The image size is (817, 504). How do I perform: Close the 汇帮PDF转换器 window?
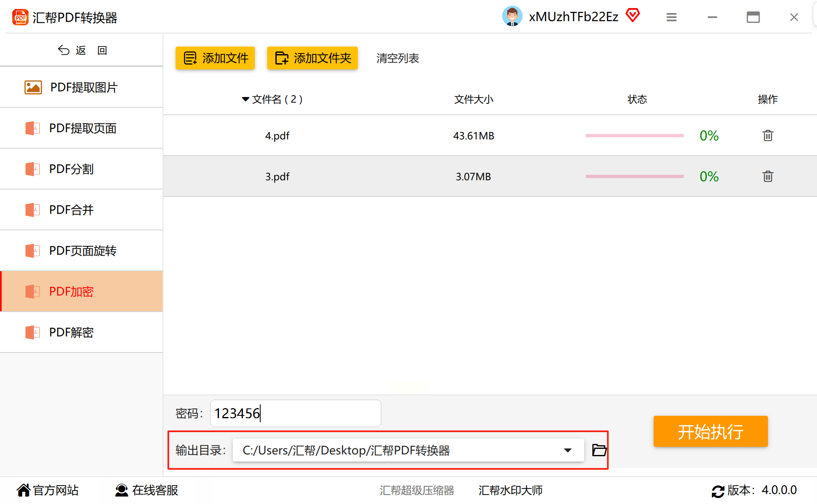(x=794, y=17)
